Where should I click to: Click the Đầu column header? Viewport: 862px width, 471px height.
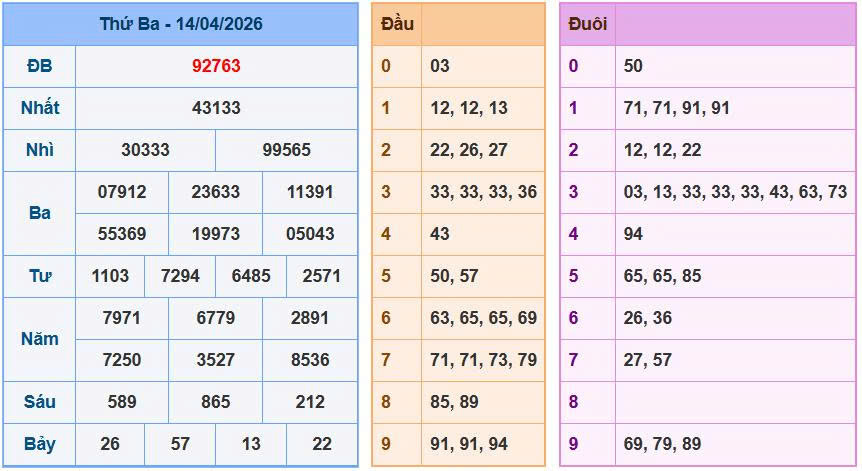pyautogui.click(x=397, y=24)
